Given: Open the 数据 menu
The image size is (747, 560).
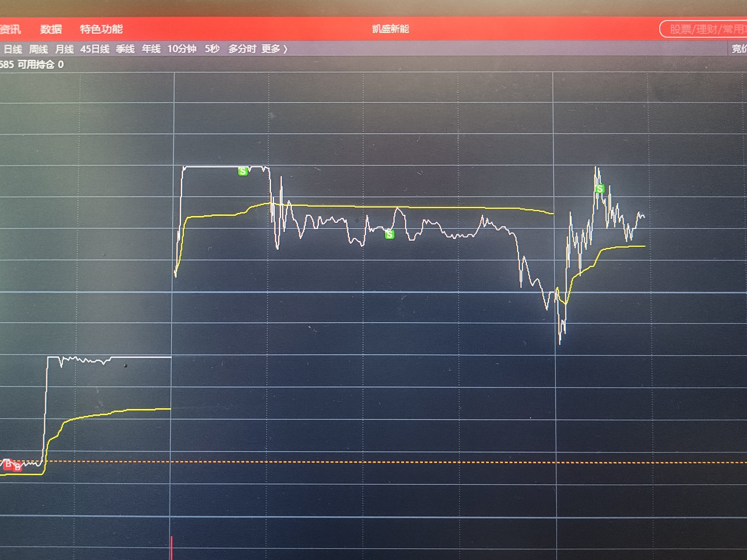Looking at the screenshot, I should 51,29.
